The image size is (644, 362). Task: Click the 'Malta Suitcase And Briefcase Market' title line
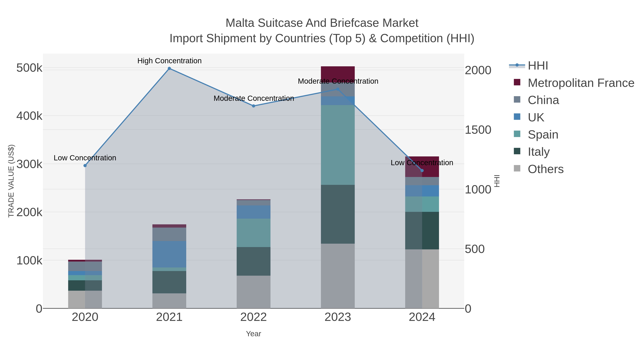pyautogui.click(x=322, y=23)
